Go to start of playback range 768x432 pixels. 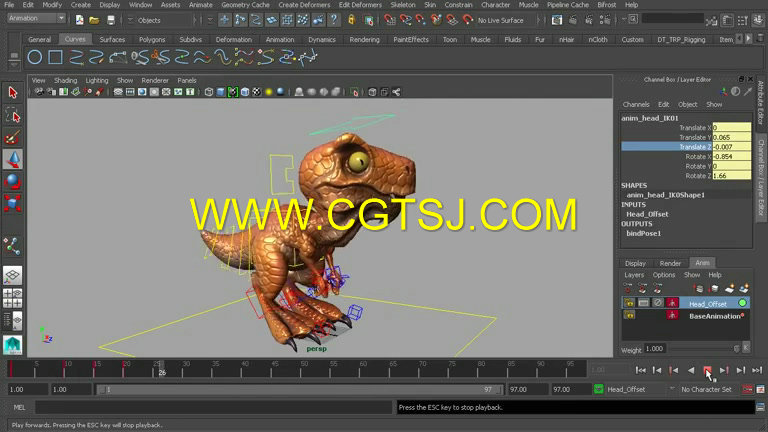(640, 370)
